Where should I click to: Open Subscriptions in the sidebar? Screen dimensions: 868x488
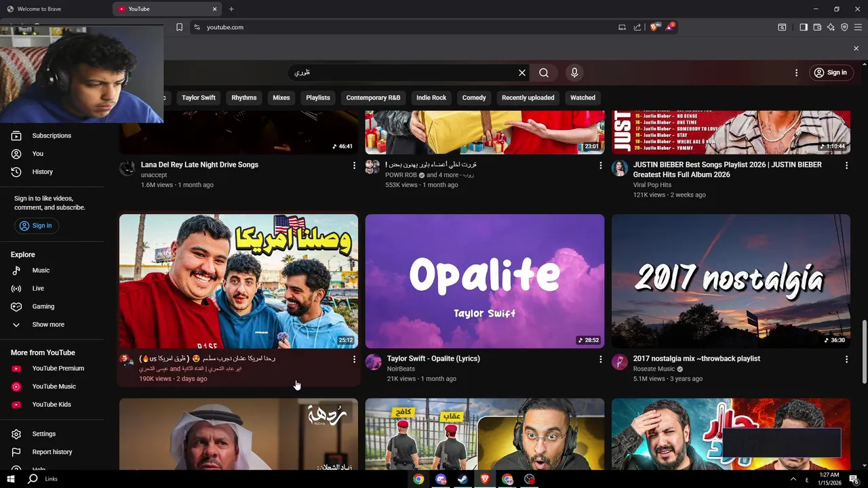[x=52, y=136]
